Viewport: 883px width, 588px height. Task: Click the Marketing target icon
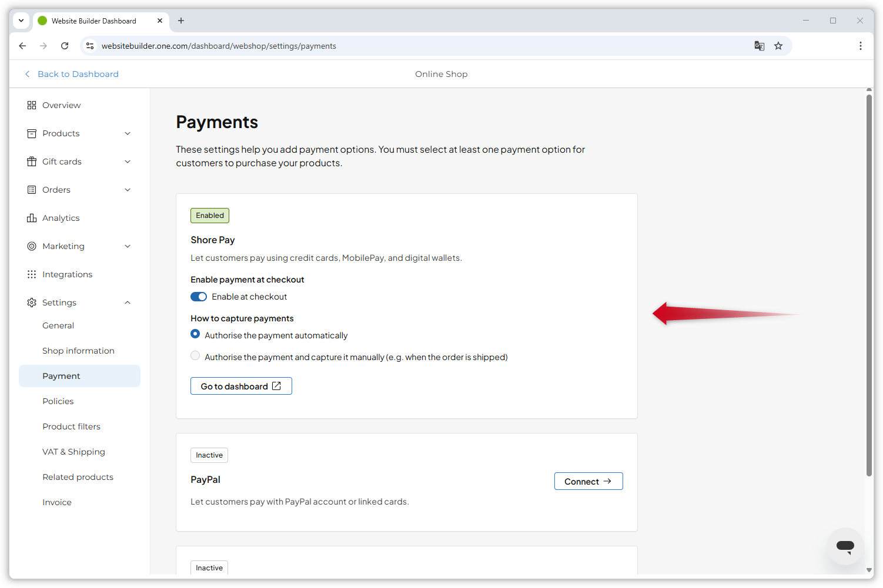(32, 246)
